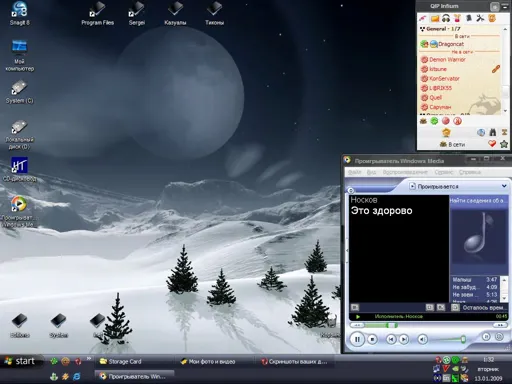The image size is (512, 384).
Task: Open the Program Files desktop folder
Action: 97,14
